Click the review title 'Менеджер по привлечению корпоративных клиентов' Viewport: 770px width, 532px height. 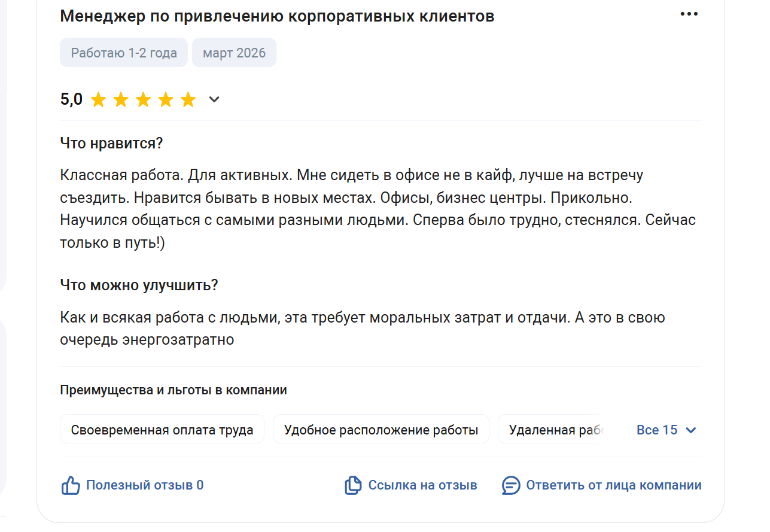pos(277,16)
